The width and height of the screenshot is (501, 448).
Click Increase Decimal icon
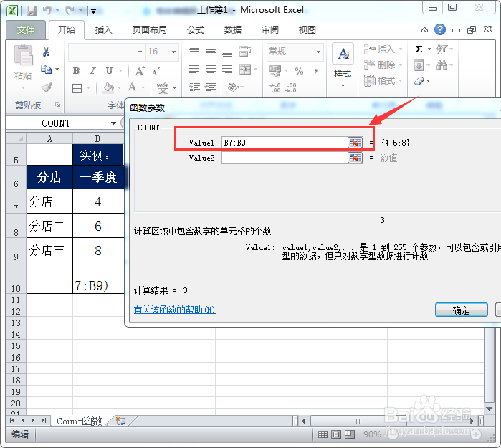[x=275, y=87]
